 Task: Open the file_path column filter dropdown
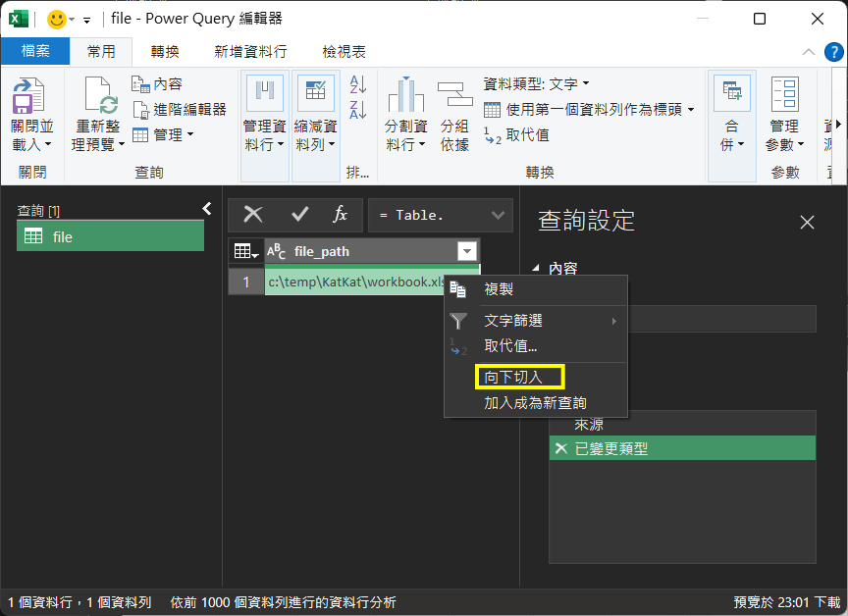(467, 251)
